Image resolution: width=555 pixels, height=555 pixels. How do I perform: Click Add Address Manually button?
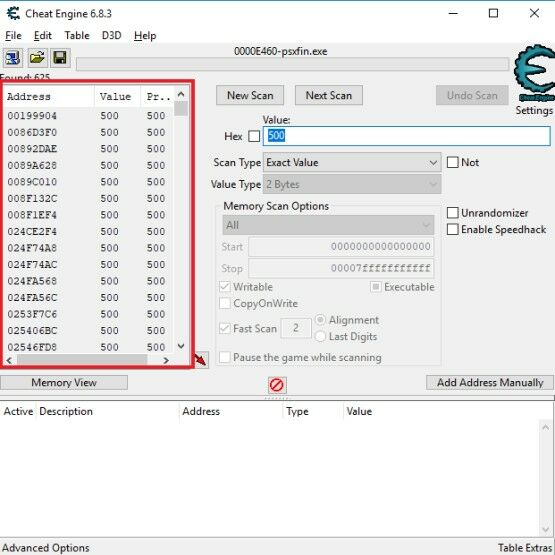click(x=490, y=383)
